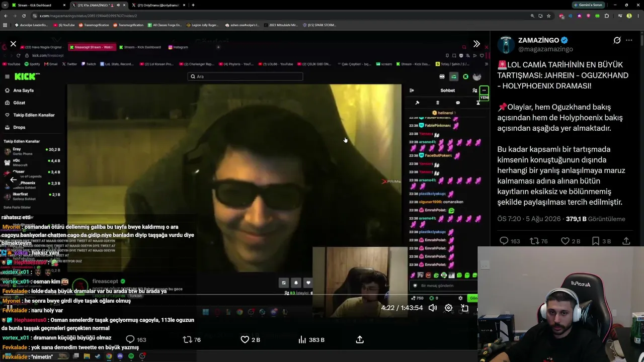Image resolution: width=644 pixels, height=362 pixels.
Task: Reload the current page
Action: [x=25, y=16]
